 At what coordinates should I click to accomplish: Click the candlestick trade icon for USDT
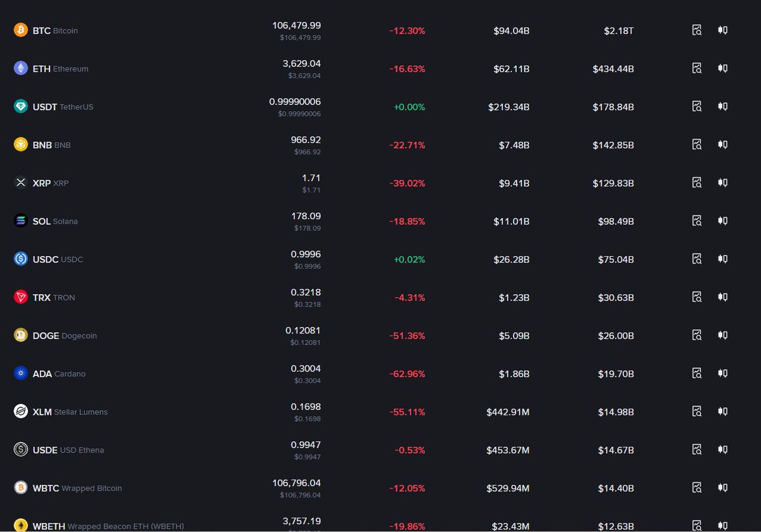[722, 106]
